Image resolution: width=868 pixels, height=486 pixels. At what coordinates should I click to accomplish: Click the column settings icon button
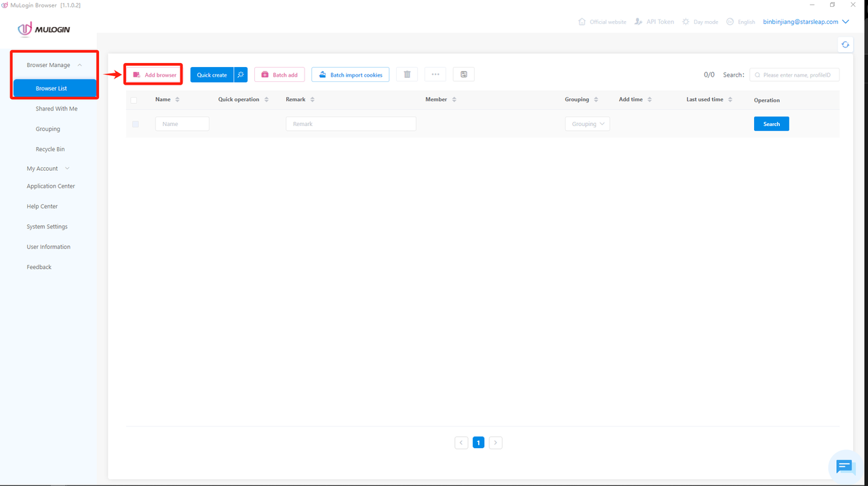pyautogui.click(x=464, y=75)
